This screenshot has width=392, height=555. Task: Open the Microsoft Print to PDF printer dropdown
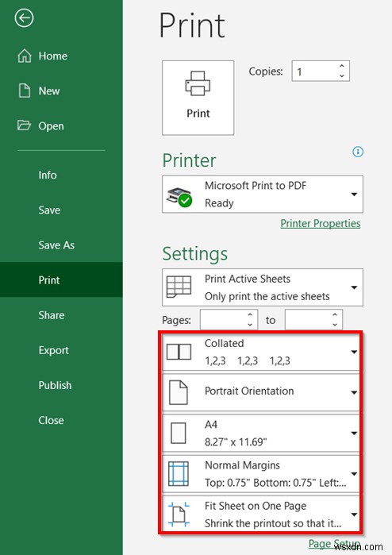pos(263,194)
